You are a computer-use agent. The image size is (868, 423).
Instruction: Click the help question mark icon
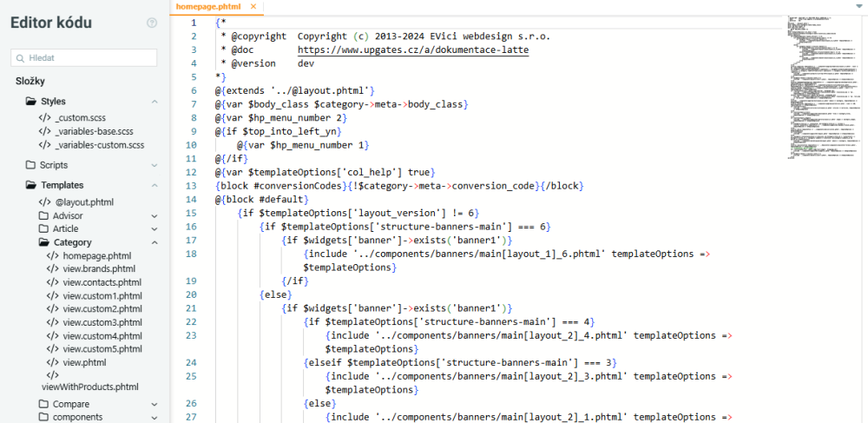152,23
